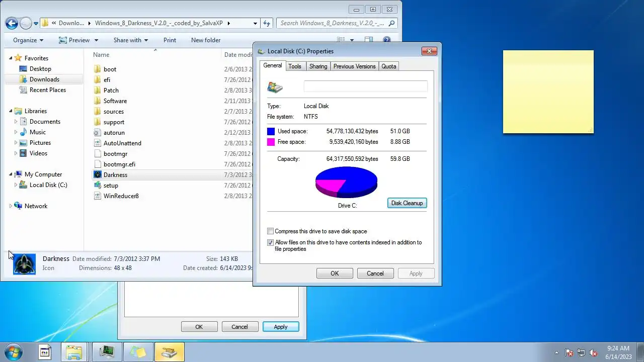Screen dimensions: 644x362
Task: Expand the Documents library node
Action: coord(16,122)
